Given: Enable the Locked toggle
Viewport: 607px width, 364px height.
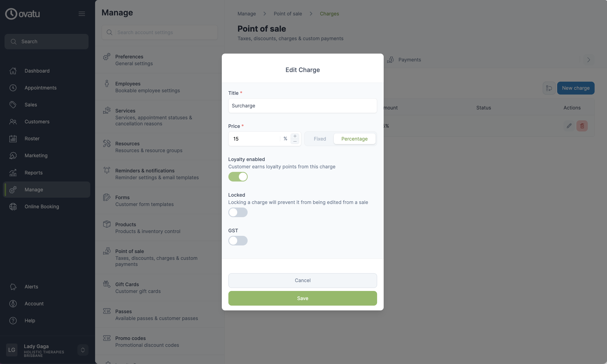Looking at the screenshot, I should pyautogui.click(x=238, y=212).
